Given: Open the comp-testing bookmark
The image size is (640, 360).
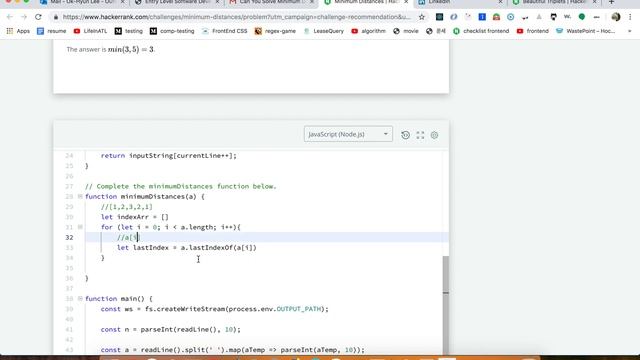Looking at the screenshot, I should 172,31.
